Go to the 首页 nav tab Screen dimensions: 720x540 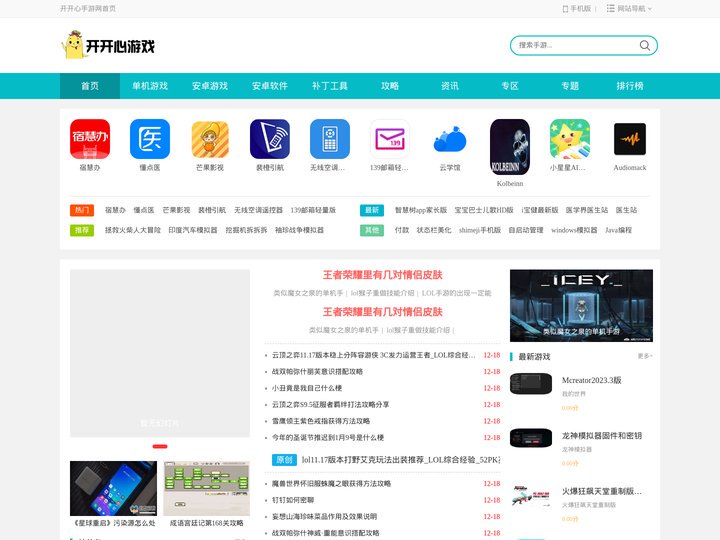point(90,86)
